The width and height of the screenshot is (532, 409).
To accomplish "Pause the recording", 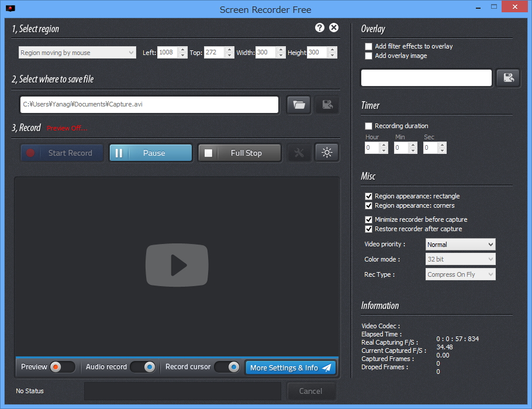I will [x=151, y=153].
